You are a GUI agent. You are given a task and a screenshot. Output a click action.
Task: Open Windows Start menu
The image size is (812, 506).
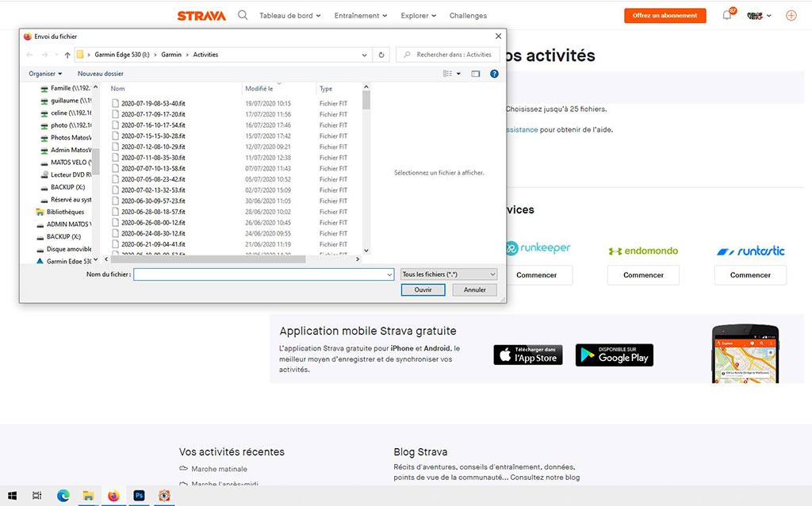[12, 496]
